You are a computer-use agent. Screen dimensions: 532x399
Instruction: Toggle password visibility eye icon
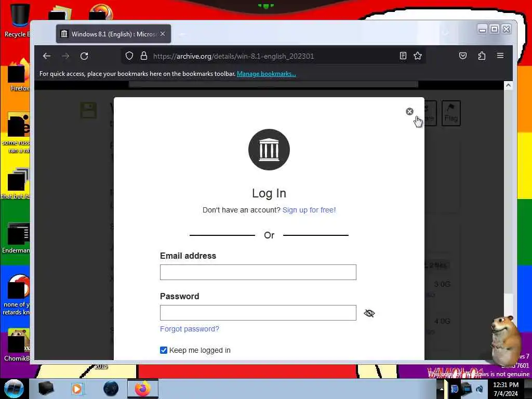[x=369, y=313]
